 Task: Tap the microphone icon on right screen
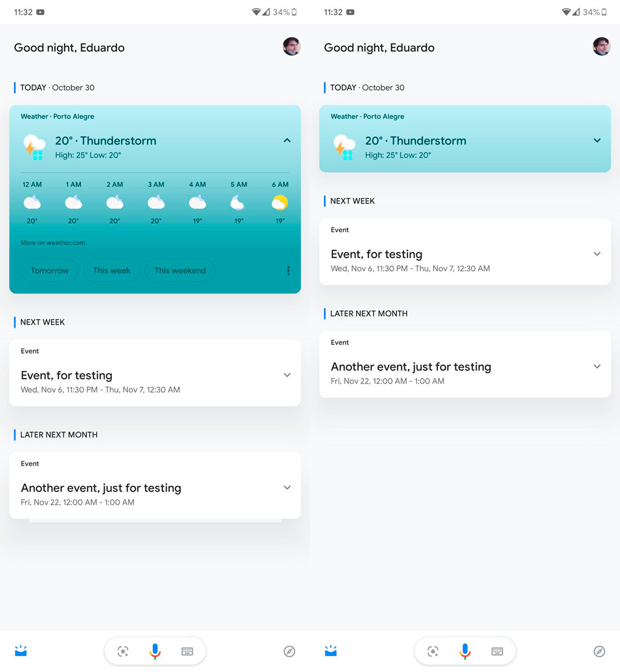pos(464,651)
